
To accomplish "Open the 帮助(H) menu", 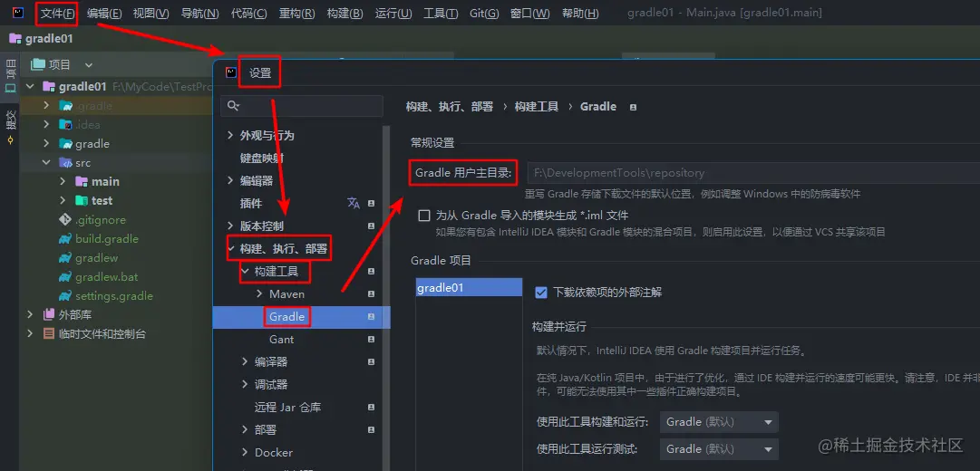I will tap(580, 13).
